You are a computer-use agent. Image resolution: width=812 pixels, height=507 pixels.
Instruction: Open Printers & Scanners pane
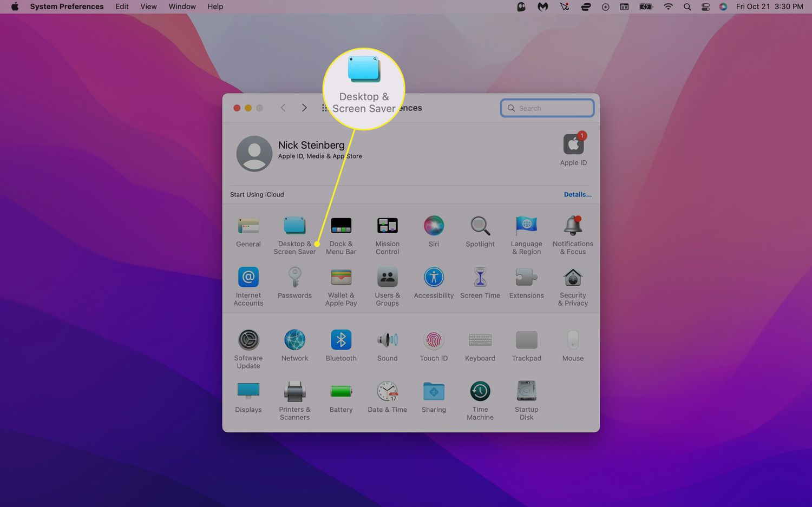294,400
